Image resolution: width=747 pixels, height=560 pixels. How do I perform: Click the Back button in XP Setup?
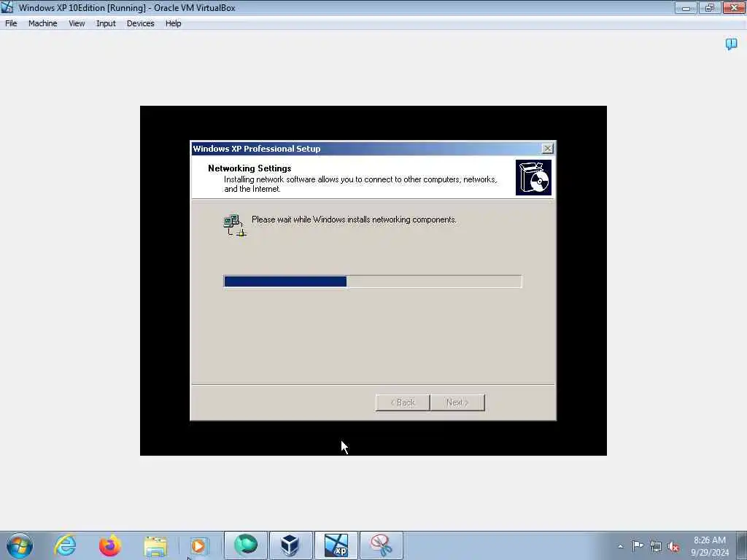tap(403, 402)
